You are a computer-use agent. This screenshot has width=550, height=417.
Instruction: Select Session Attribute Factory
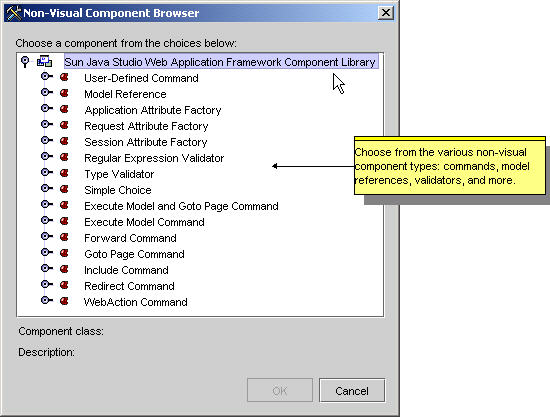pos(146,142)
